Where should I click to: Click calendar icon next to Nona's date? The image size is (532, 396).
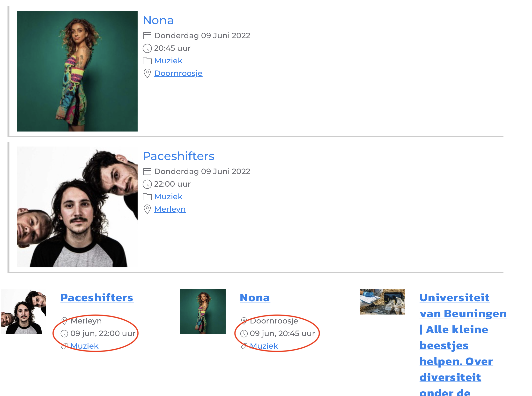point(147,36)
